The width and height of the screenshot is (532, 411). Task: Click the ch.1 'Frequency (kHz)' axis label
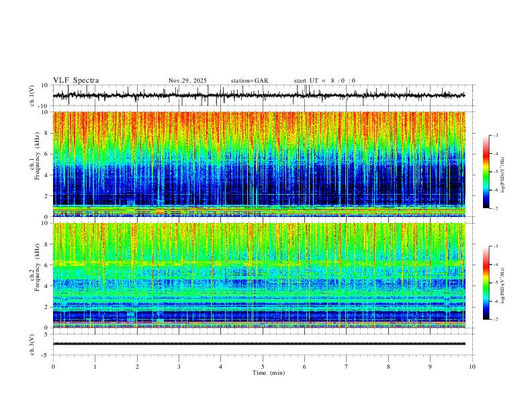point(37,156)
